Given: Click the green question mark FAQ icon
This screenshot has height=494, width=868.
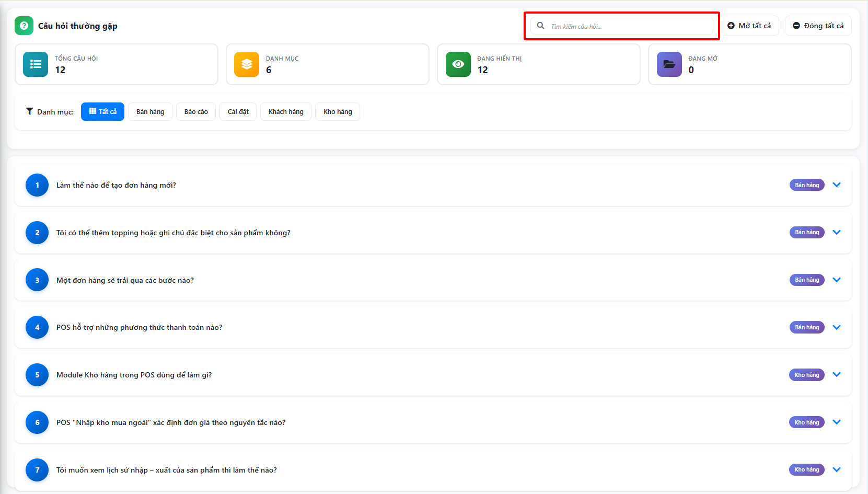Looking at the screenshot, I should coord(24,26).
